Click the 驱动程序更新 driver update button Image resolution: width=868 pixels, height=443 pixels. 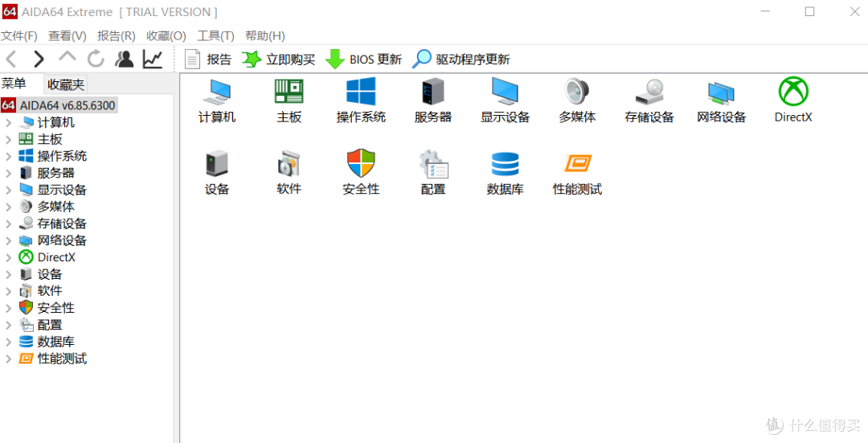coord(461,59)
